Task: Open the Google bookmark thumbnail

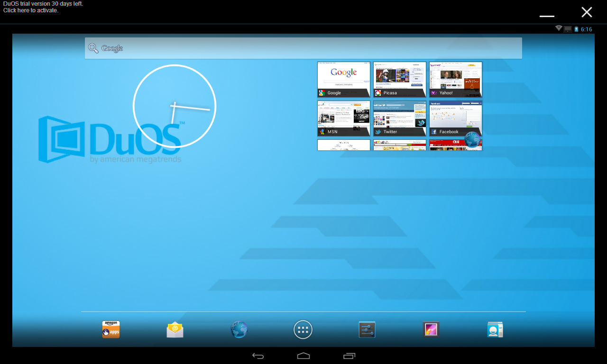Action: (x=344, y=80)
